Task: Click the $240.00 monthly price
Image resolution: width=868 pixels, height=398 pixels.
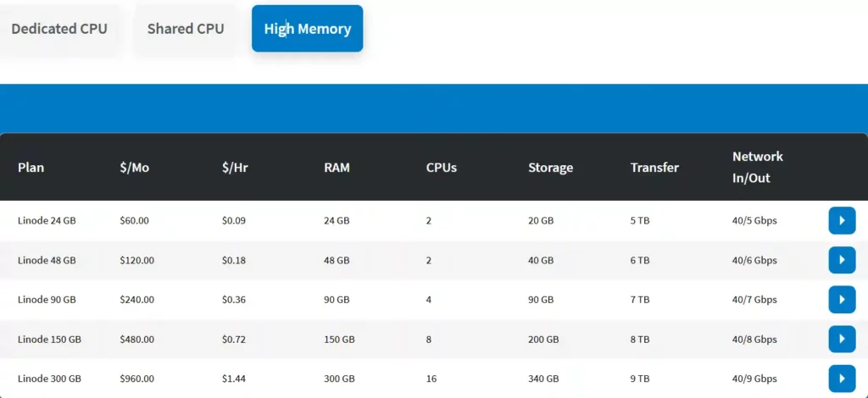Action: (136, 300)
